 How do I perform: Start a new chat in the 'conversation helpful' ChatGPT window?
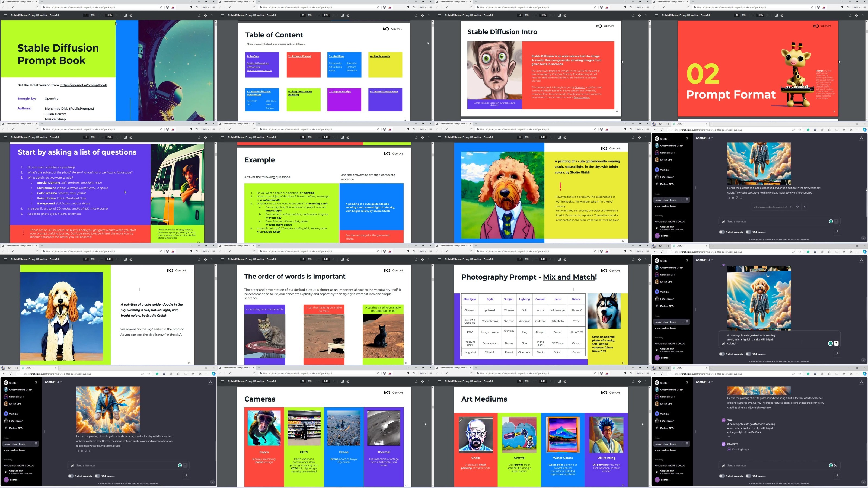click(687, 139)
